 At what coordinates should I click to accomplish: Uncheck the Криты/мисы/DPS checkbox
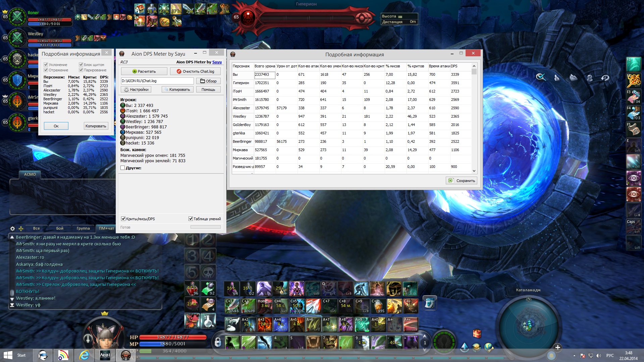[123, 219]
